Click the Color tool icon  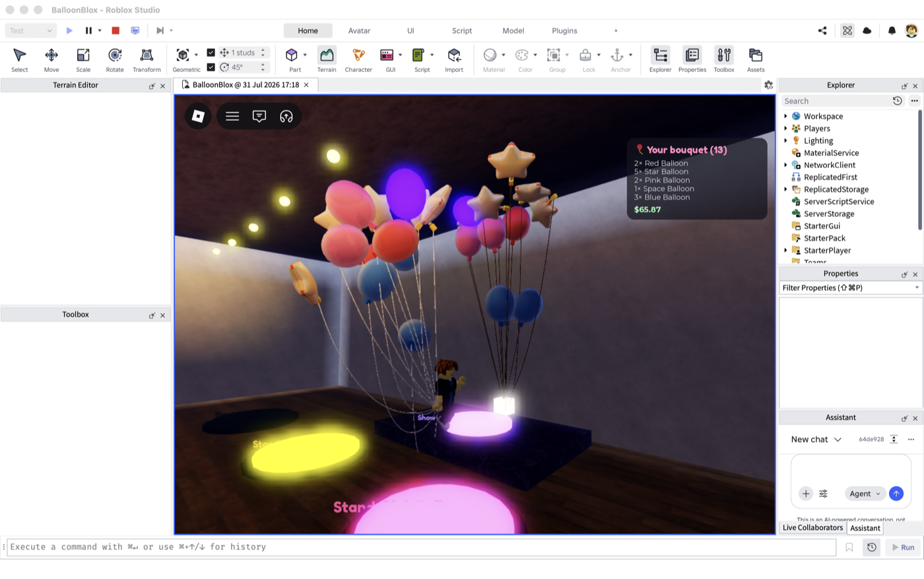point(522,55)
